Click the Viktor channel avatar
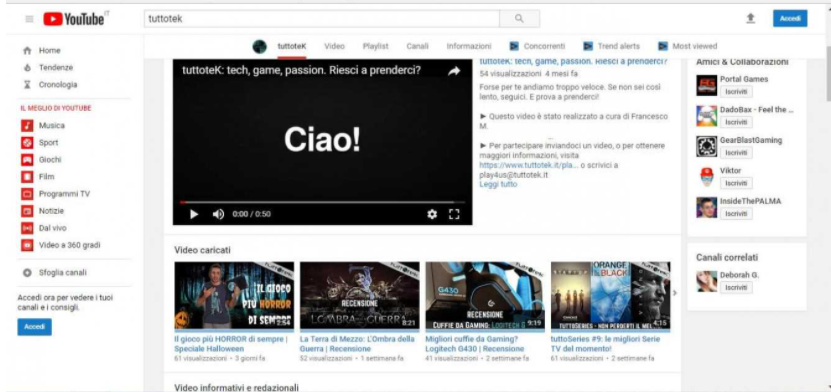Screen dimensions: 831x392 [706, 177]
